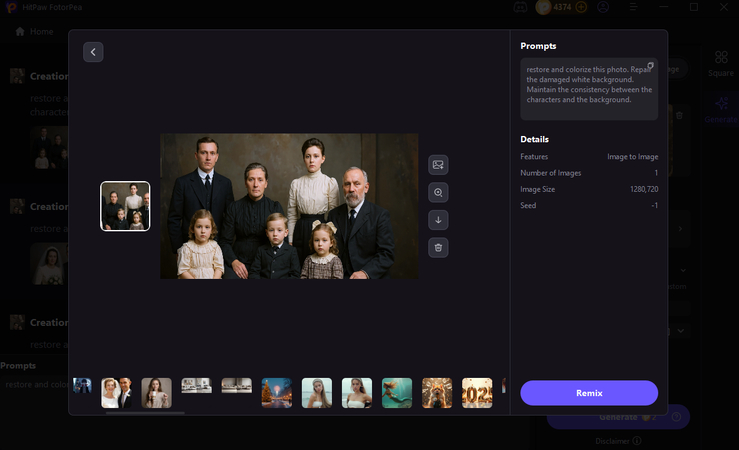Click the Remix button
The width and height of the screenshot is (739, 450).
(589, 393)
